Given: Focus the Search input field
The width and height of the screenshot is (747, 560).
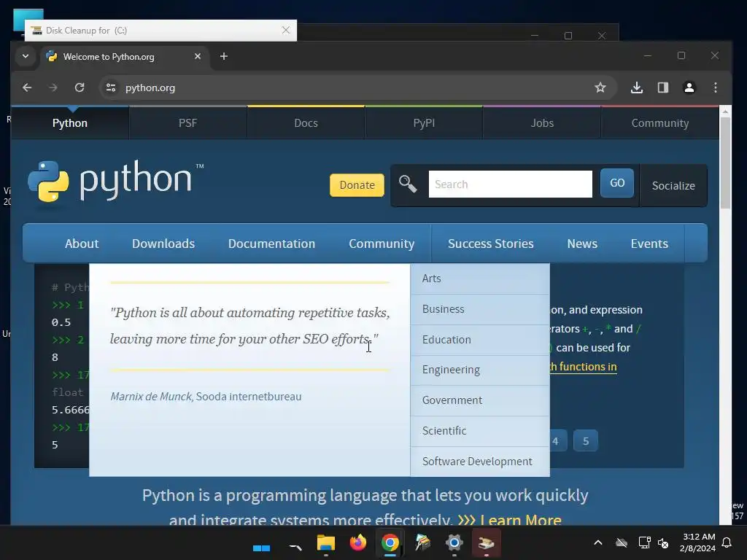Looking at the screenshot, I should 510,184.
